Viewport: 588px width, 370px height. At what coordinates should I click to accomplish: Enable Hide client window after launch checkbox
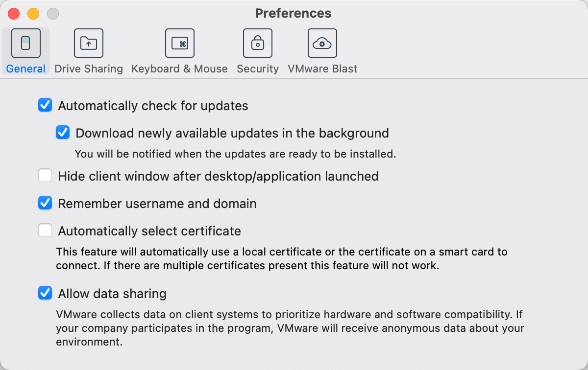45,176
